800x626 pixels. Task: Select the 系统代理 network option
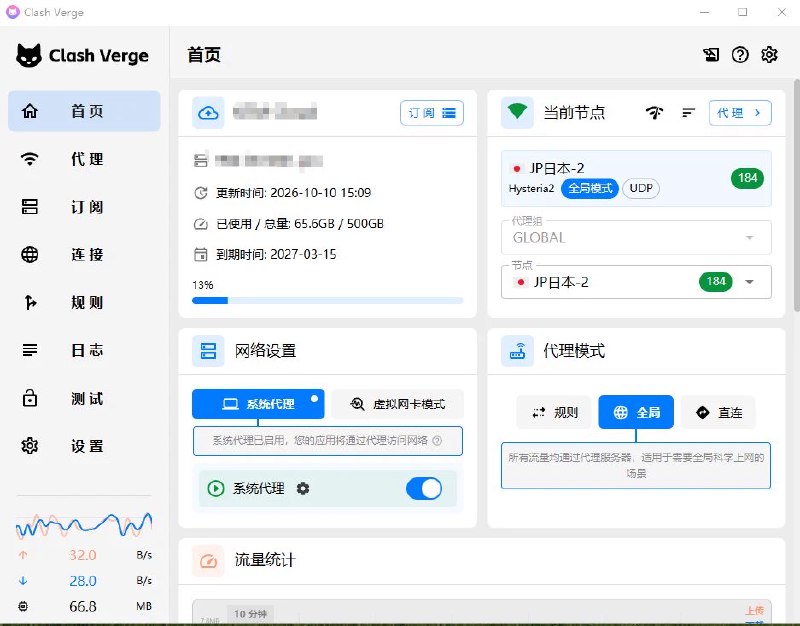pyautogui.click(x=258, y=404)
